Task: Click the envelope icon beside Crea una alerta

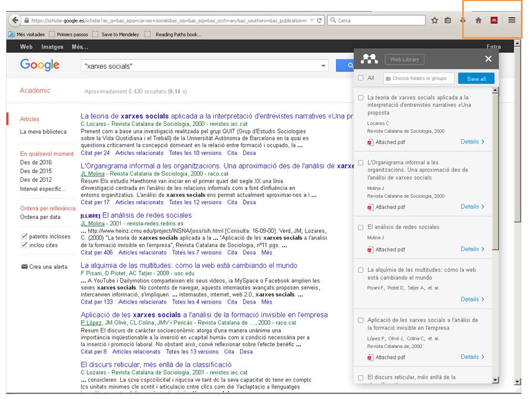Action: coord(24,267)
